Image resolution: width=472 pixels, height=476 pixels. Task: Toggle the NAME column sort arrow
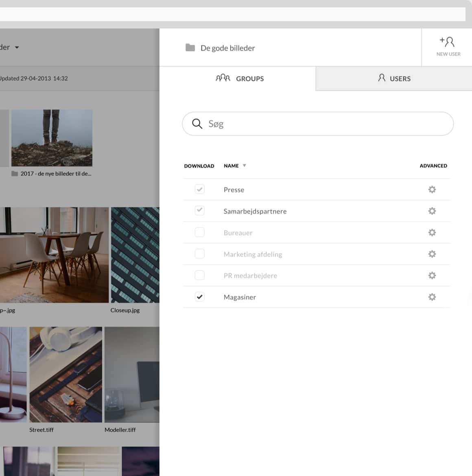(245, 165)
